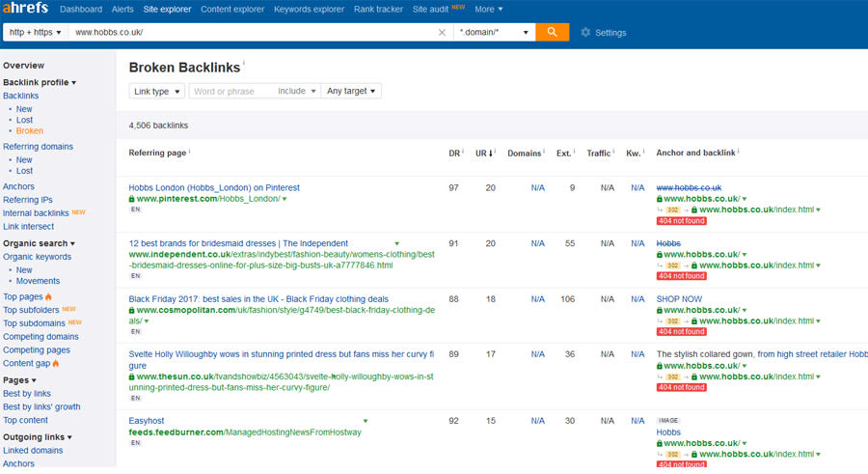Open Top subfolders link
Viewport: 868px width, 474px height.
coord(31,310)
